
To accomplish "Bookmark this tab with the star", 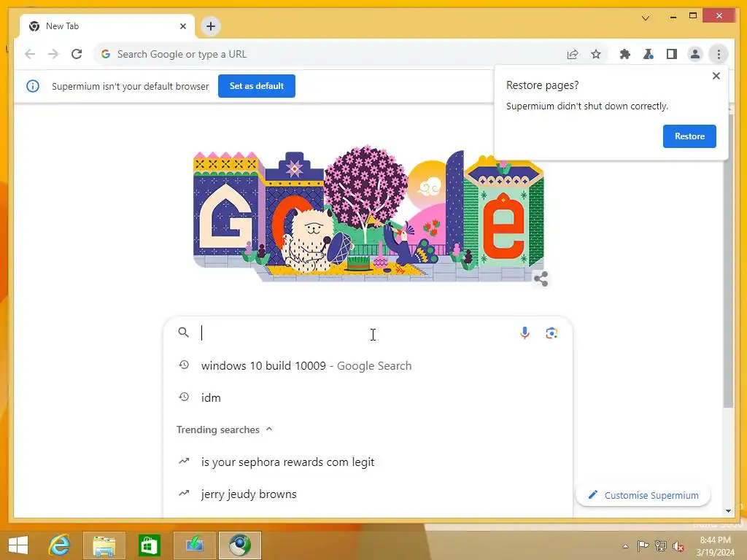I will click(596, 54).
